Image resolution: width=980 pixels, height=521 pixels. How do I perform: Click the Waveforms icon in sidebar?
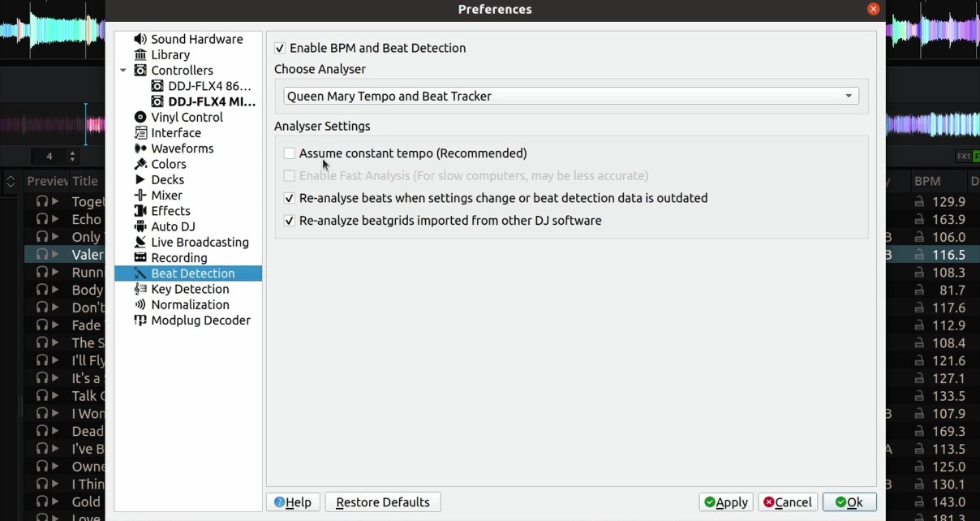pos(140,149)
